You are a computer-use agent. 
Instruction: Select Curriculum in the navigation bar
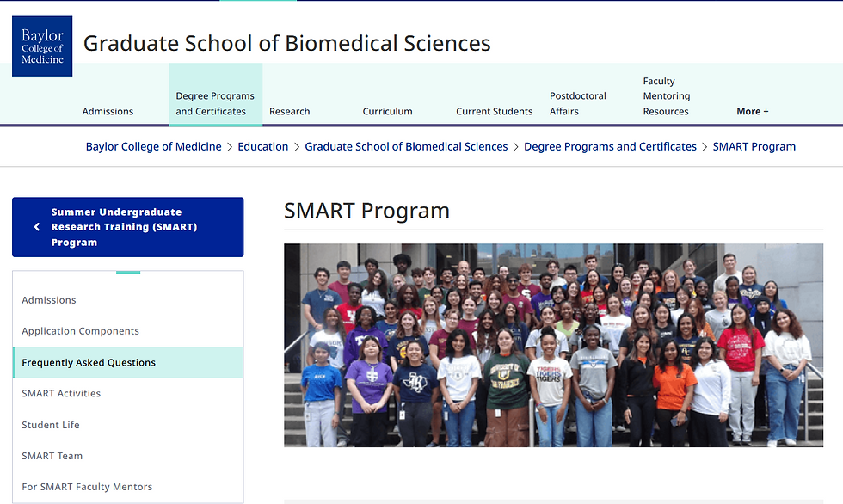[x=387, y=111]
